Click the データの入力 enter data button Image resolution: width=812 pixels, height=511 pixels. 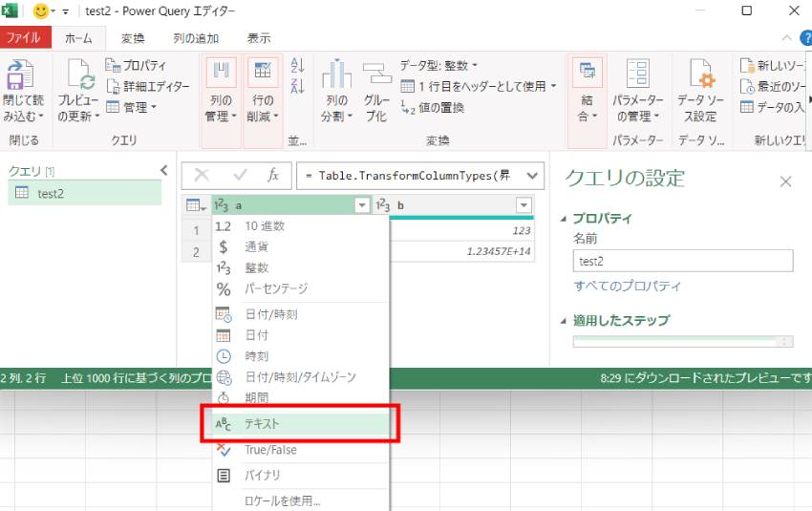(773, 107)
